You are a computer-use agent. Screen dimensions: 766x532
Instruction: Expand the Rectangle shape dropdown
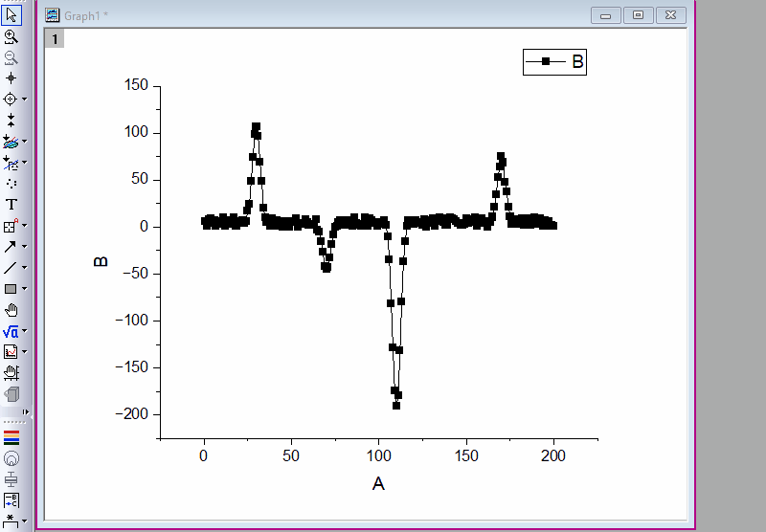click(25, 288)
